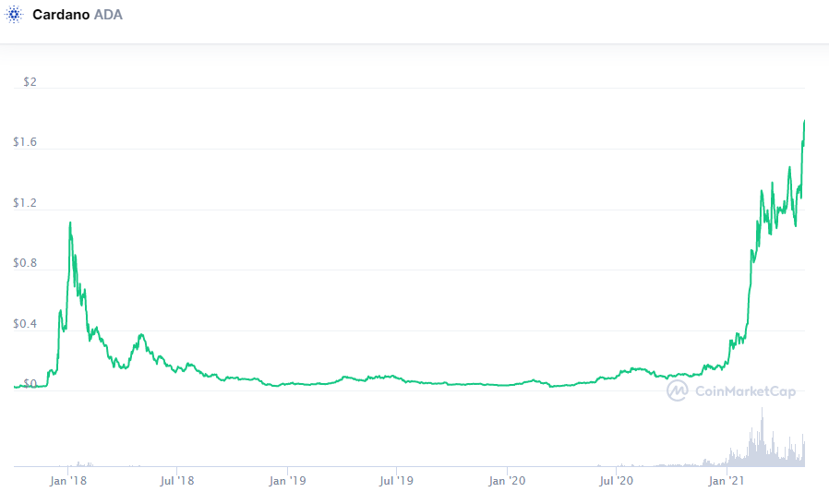Click the ADA ticker symbol
Image resolution: width=829 pixels, height=504 pixels.
[108, 15]
